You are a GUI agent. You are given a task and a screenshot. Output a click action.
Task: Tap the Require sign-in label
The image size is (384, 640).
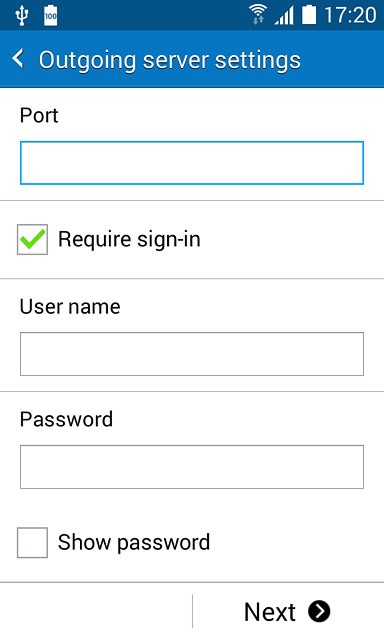129,240
